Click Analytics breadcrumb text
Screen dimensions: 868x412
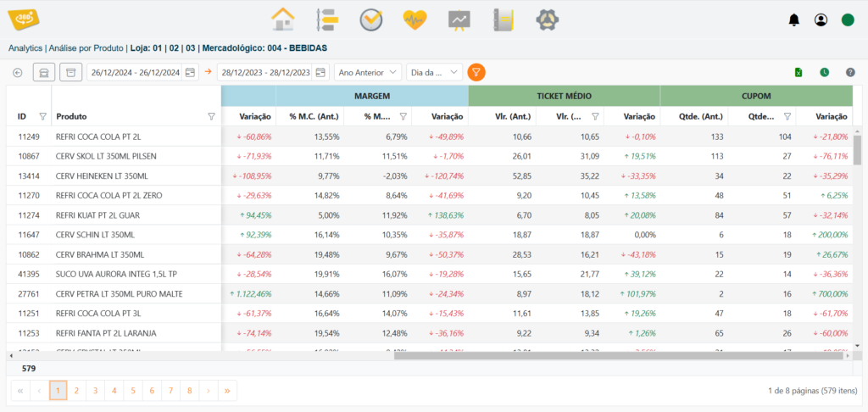(x=25, y=48)
